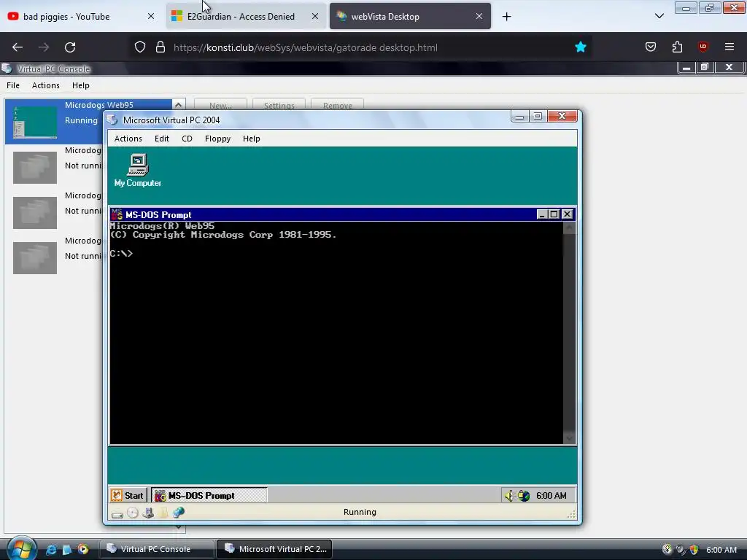Image resolution: width=747 pixels, height=560 pixels.
Task: Go back in the browser
Action: click(x=18, y=47)
